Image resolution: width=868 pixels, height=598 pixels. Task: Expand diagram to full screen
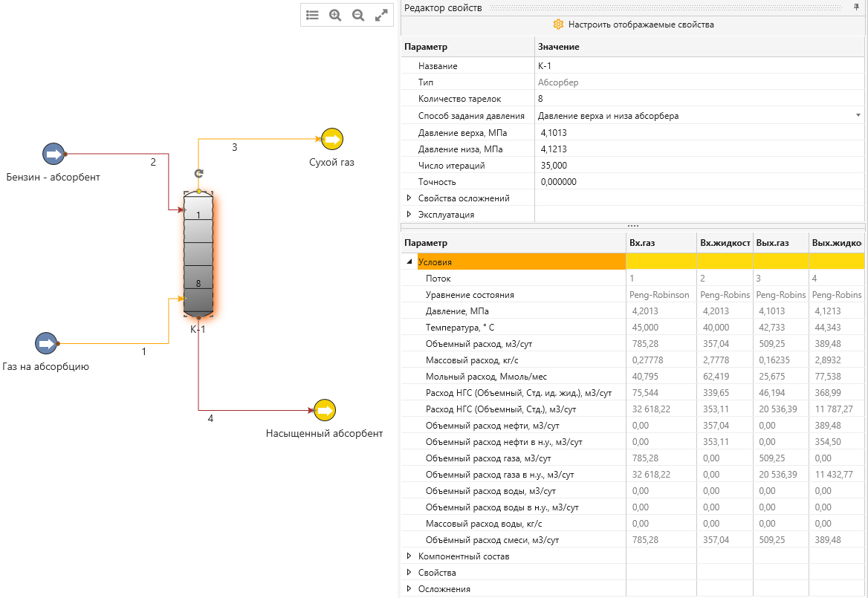point(380,15)
